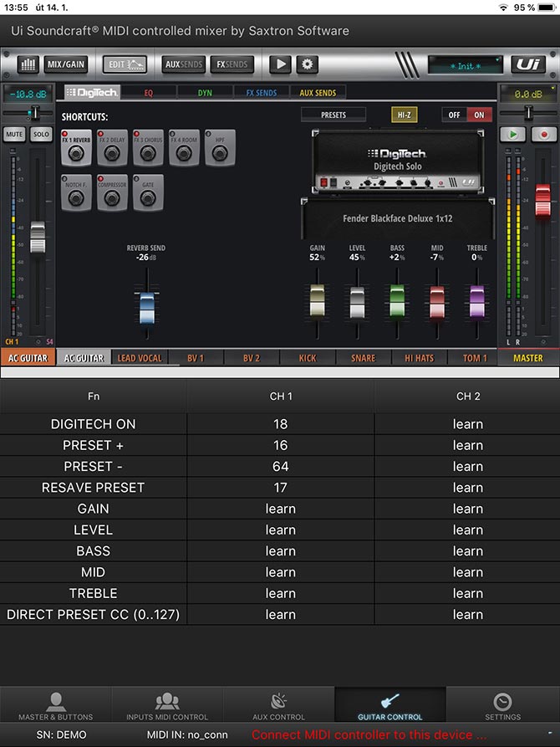
Task: Switch to the FX SENDS tab
Action: pyautogui.click(x=262, y=92)
